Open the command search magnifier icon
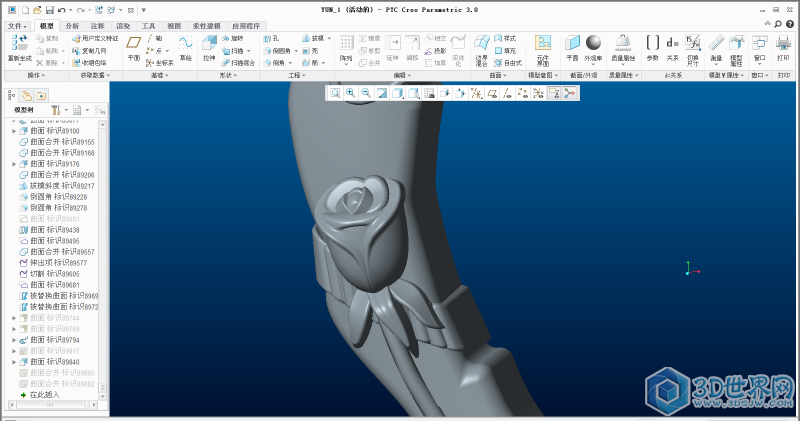 tap(778, 23)
